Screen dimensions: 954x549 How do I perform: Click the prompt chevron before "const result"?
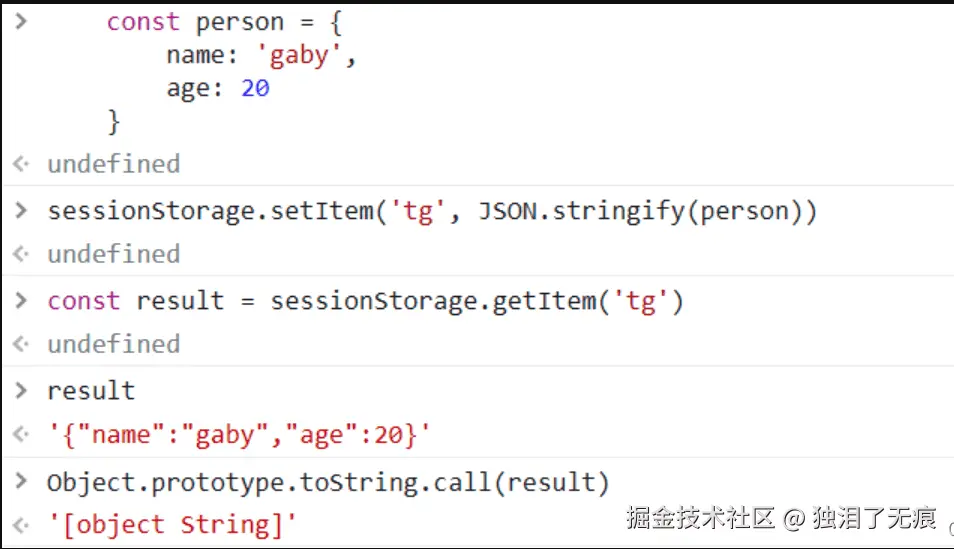[x=21, y=300]
